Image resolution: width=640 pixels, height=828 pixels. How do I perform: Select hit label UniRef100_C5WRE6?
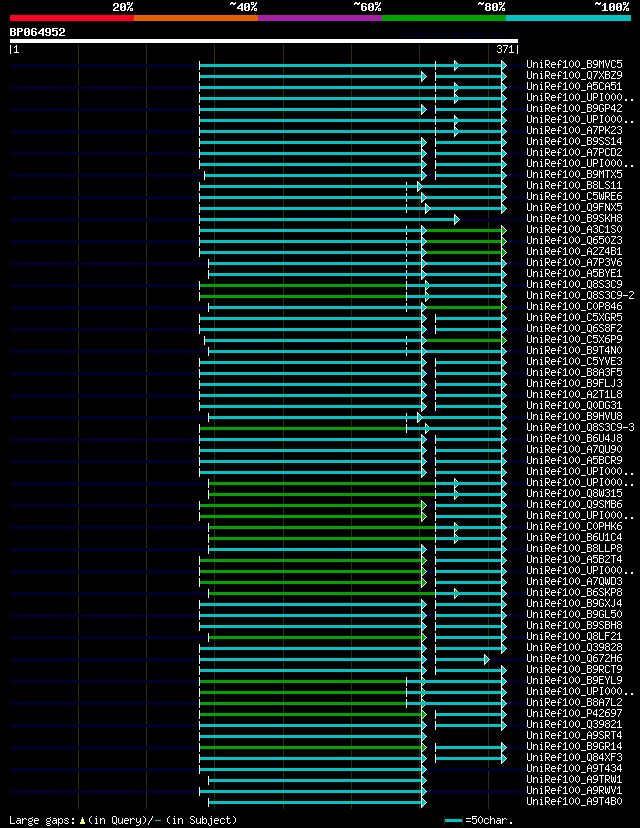pyautogui.click(x=575, y=196)
